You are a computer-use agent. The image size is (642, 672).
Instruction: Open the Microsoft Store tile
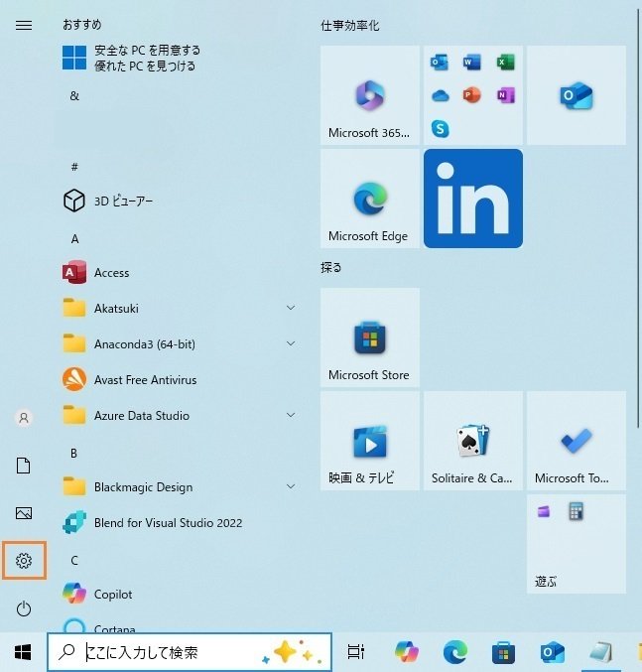(369, 337)
